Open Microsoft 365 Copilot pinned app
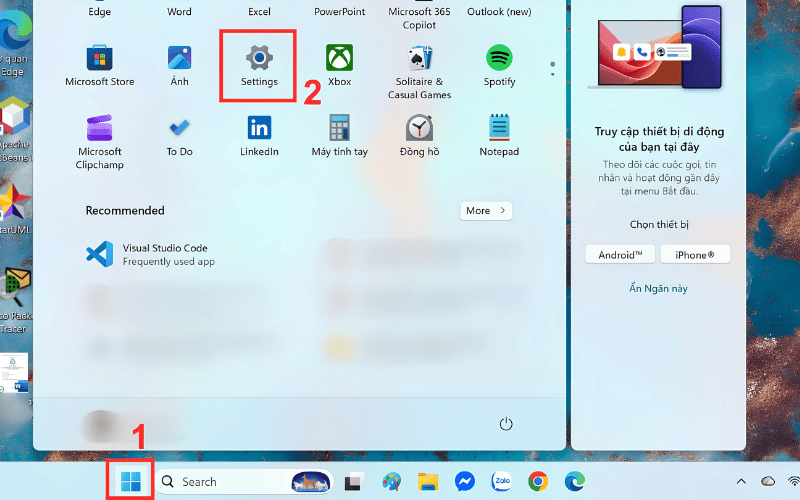Image resolution: width=800 pixels, height=500 pixels. click(x=419, y=16)
